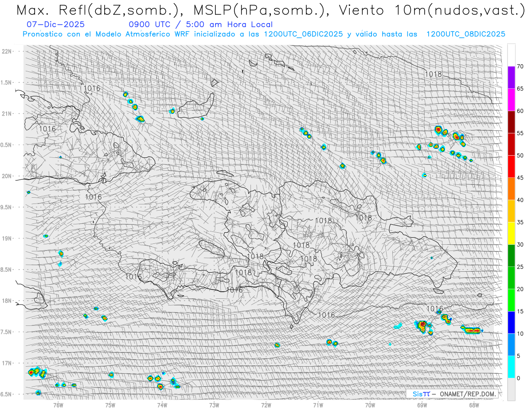Click the '60' colorbar tick label
This screenshot has width=532, height=411.
[x=520, y=111]
